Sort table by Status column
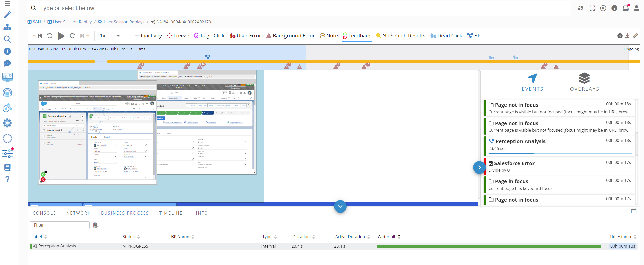The image size is (644, 265). pos(131,237)
